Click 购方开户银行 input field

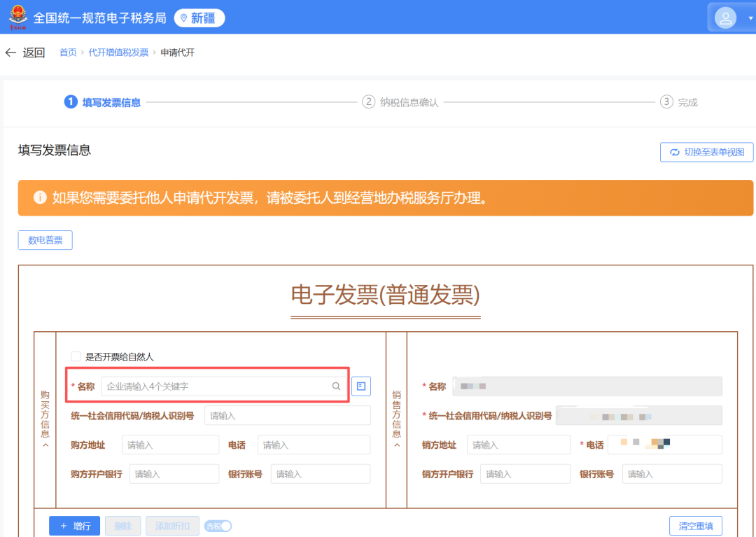(174, 474)
